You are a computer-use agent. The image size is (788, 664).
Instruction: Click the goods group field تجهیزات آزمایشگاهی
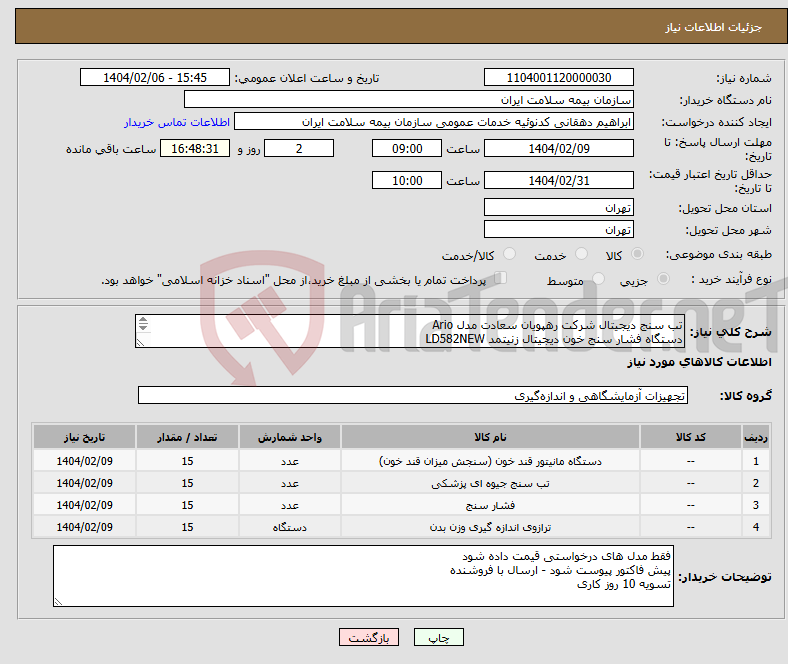tap(413, 395)
